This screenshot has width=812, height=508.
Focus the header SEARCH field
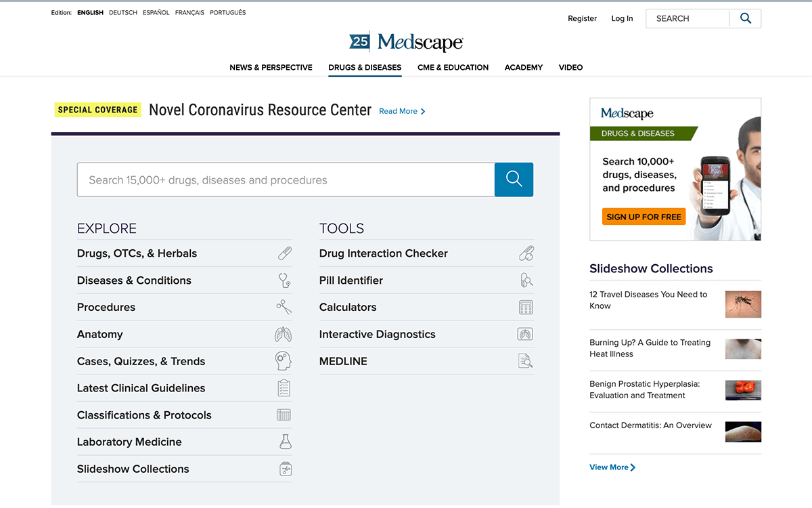(687, 18)
